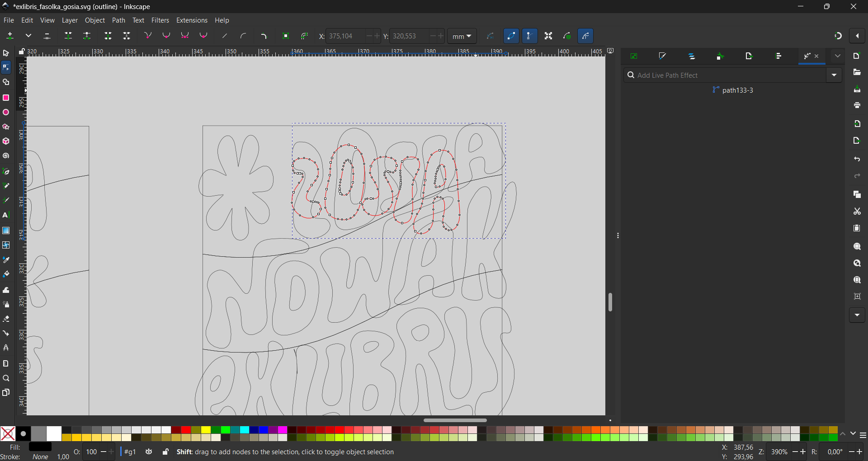
Task: Toggle show transformation handles
Action: [x=548, y=36]
